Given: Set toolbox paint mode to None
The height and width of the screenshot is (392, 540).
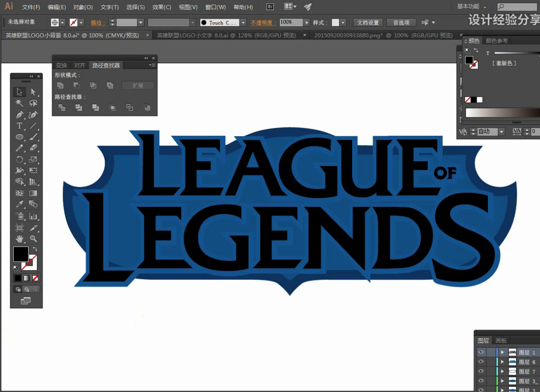Looking at the screenshot, I should [x=35, y=278].
